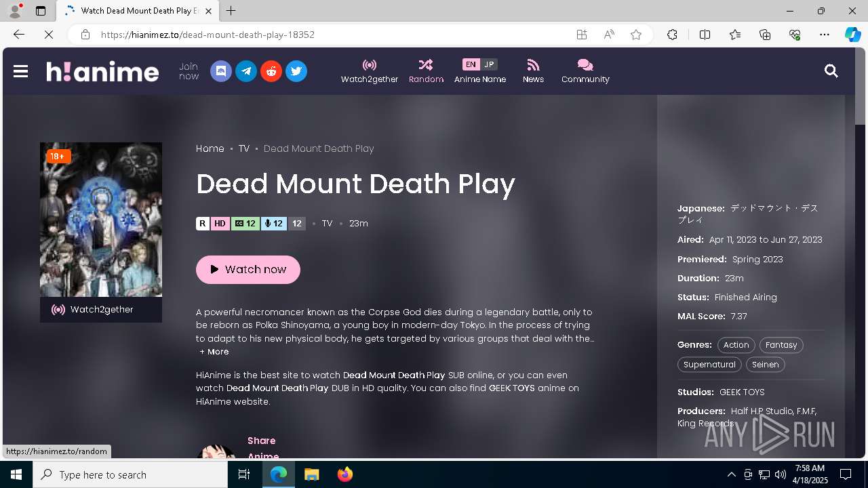The height and width of the screenshot is (488, 868).
Task: Open browser Collections
Action: (765, 35)
